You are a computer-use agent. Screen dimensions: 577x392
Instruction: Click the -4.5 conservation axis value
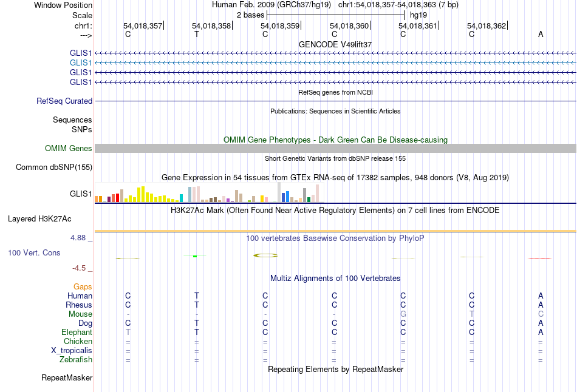79,268
